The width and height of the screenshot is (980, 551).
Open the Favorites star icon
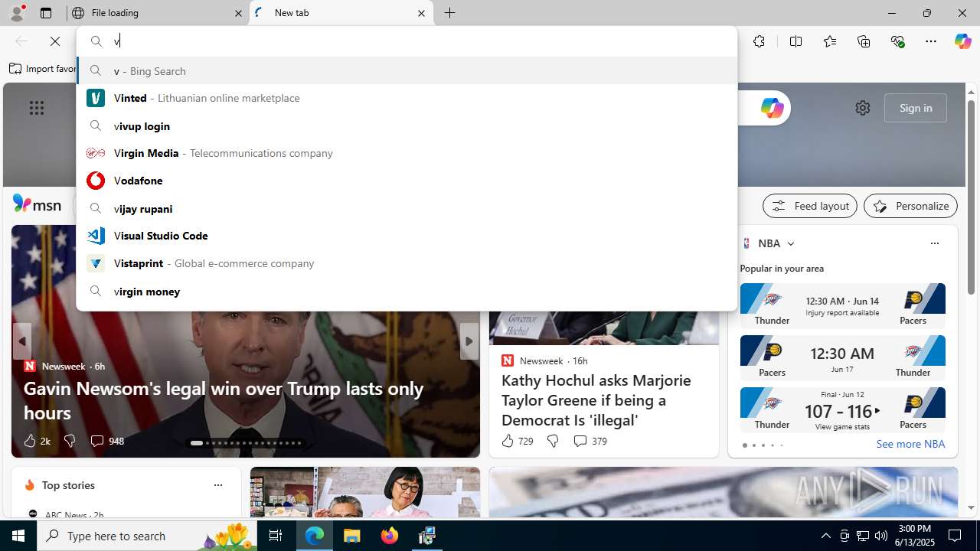coord(830,41)
